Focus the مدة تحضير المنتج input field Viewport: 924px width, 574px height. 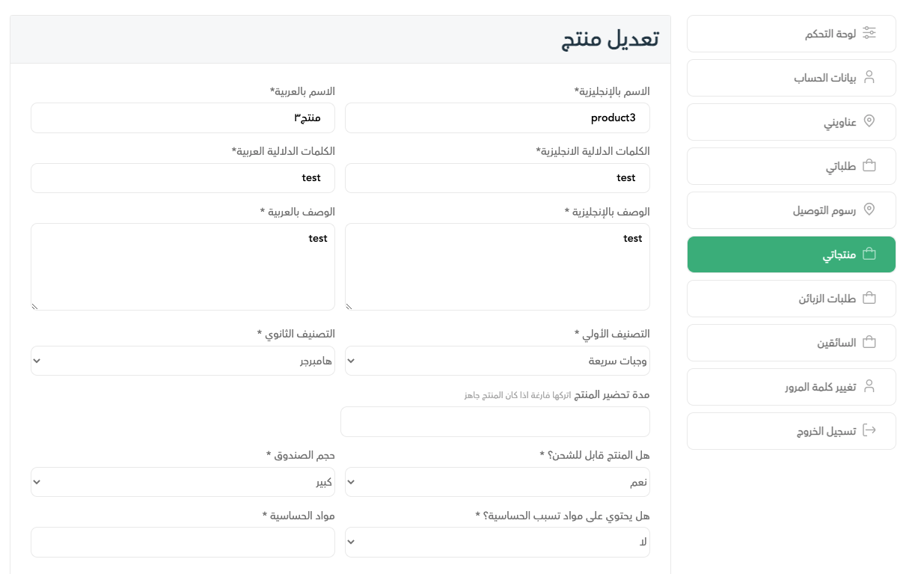pyautogui.click(x=495, y=421)
